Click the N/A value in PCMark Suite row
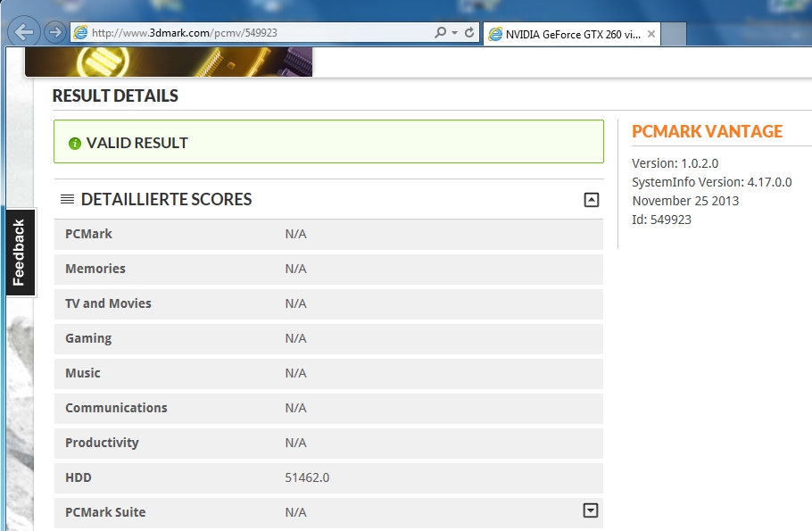Image resolution: width=812 pixels, height=531 pixels. tap(295, 512)
